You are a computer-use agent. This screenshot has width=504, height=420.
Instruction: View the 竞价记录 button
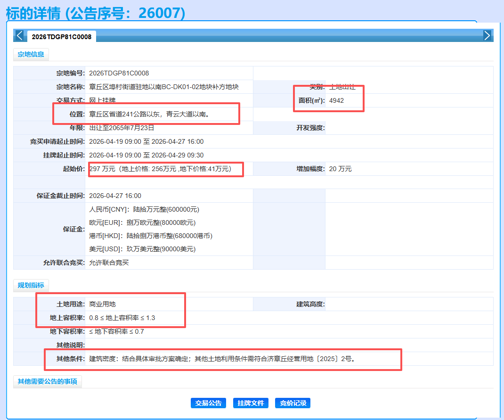click(x=293, y=403)
